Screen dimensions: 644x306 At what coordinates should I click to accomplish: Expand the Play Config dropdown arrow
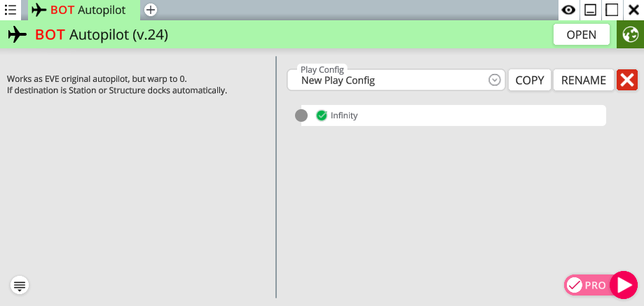(x=495, y=80)
